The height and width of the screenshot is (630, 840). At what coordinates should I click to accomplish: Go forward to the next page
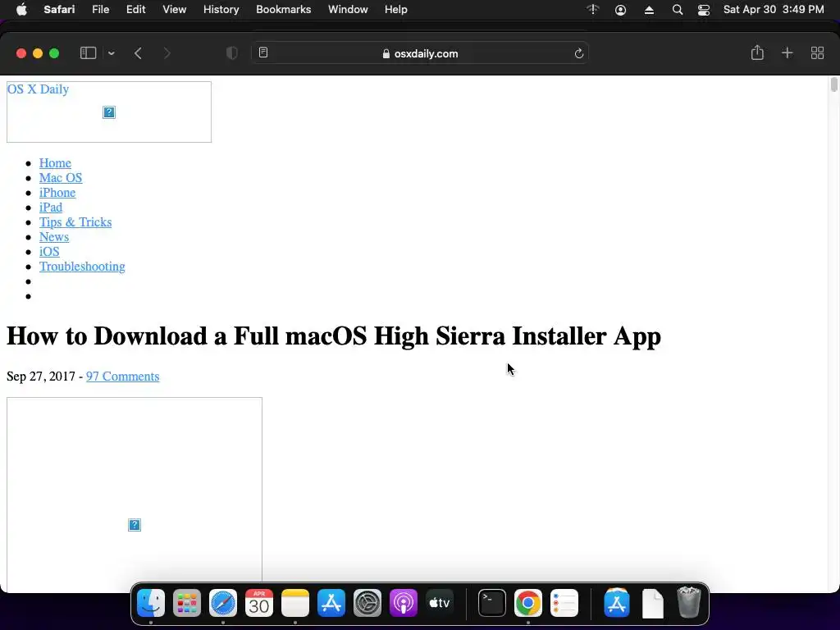point(167,53)
